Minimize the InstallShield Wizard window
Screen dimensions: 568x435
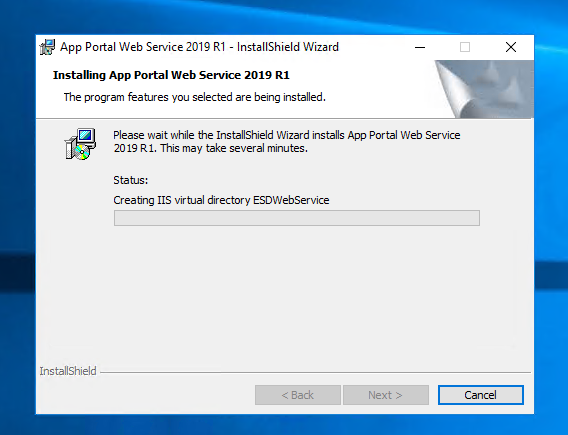pos(420,47)
